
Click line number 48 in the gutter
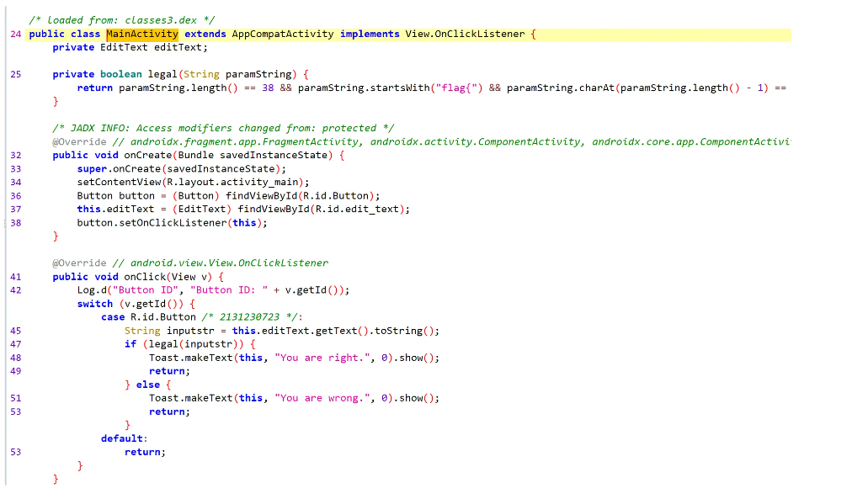[15, 358]
